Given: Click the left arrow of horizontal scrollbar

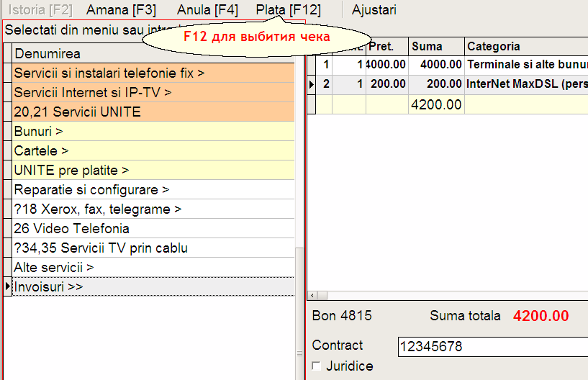Looking at the screenshot, I should point(312,296).
